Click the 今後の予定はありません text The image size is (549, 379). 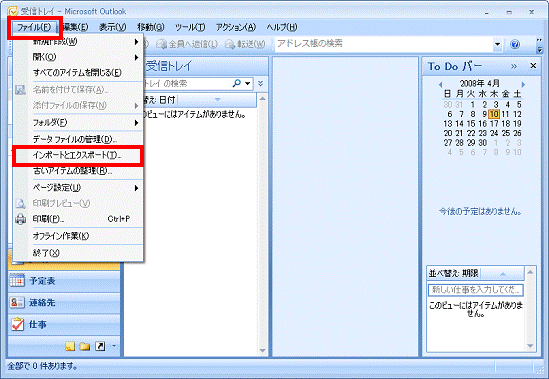click(480, 211)
